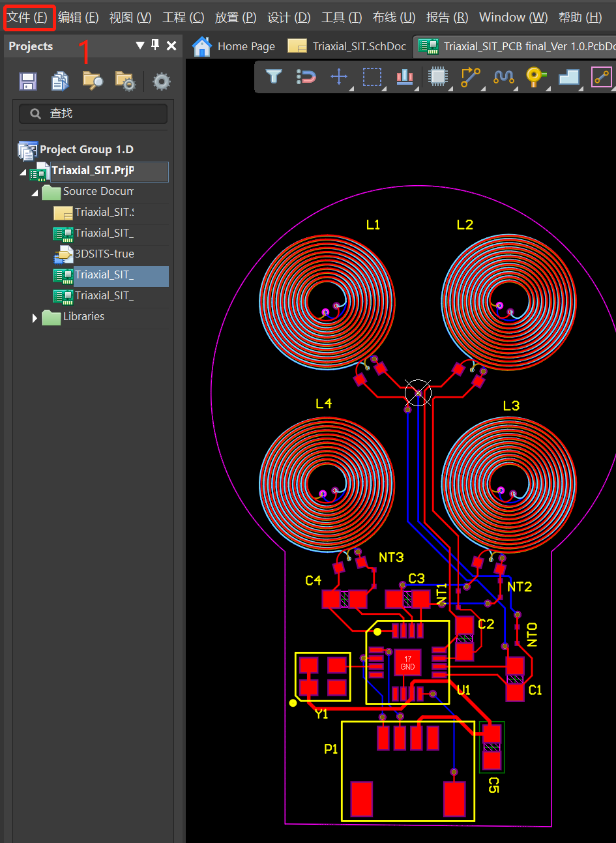Open the magnet Snap options tool

[x=306, y=77]
